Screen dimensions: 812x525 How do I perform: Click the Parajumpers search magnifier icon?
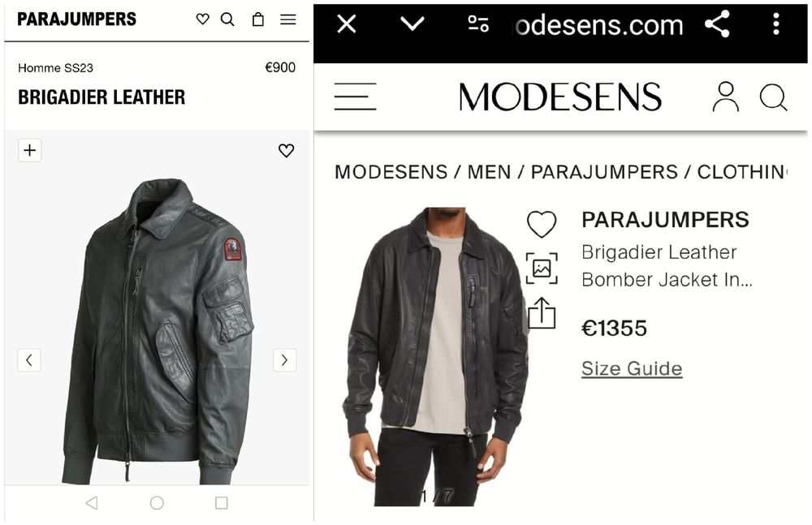coord(227,19)
